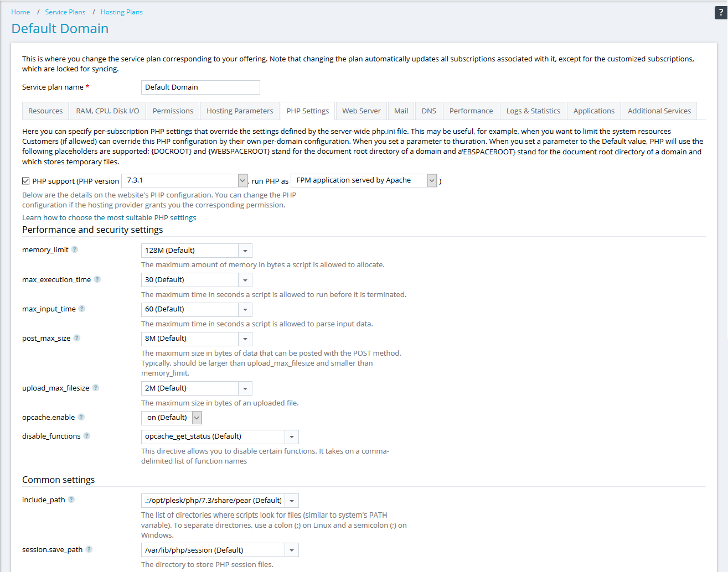Image resolution: width=728 pixels, height=572 pixels.
Task: Expand the memory_limit 128M dropdown
Action: click(245, 251)
